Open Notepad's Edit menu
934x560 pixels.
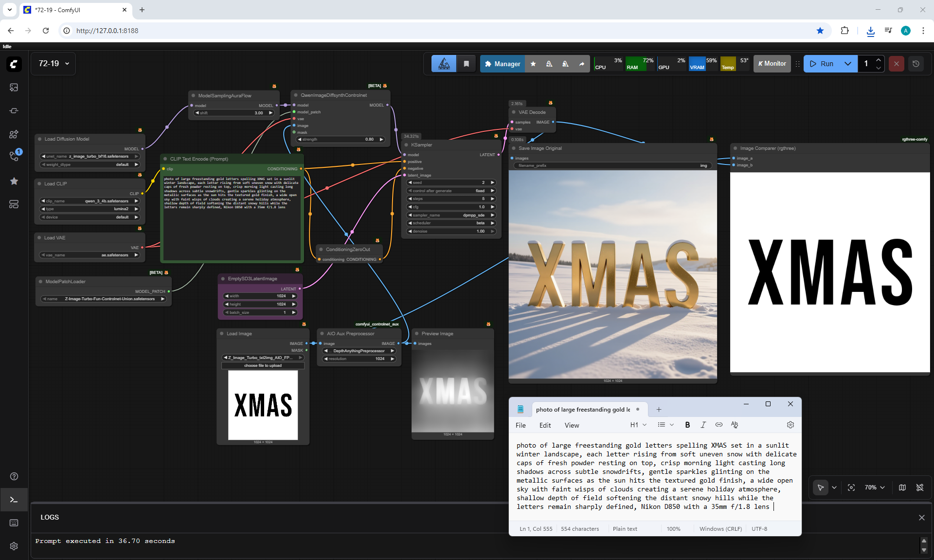pyautogui.click(x=545, y=425)
